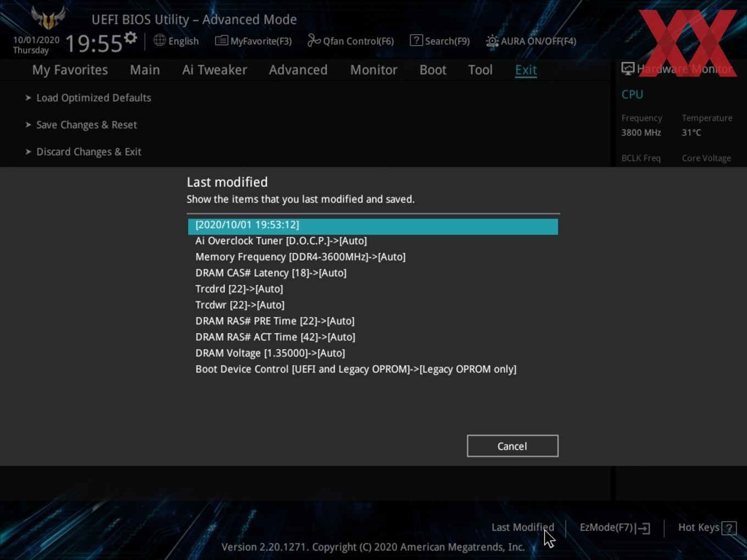Click the Search question mark icon
747x560 pixels.
tap(416, 40)
